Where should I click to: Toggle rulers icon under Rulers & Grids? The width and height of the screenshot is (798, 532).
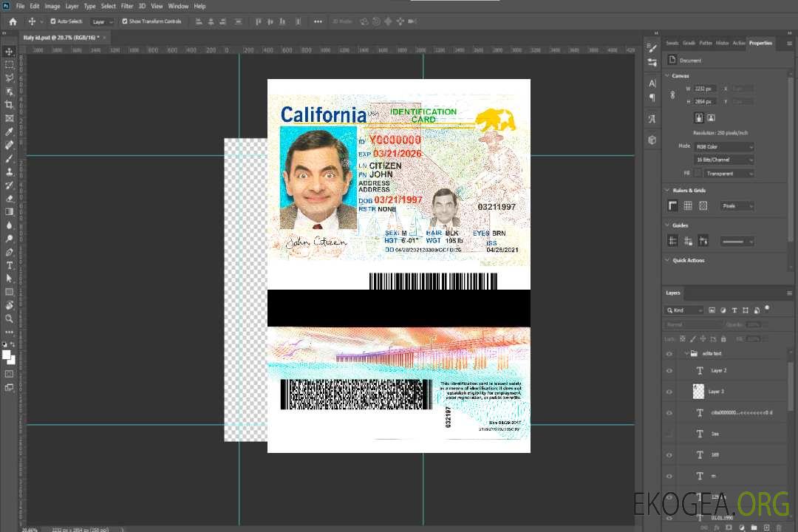click(x=673, y=205)
